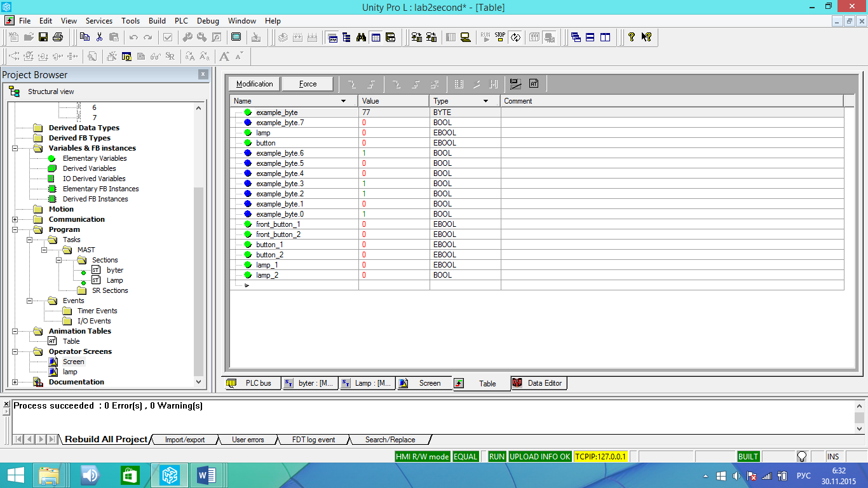Select the Import/export output tab
The image size is (868, 488).
(185, 440)
